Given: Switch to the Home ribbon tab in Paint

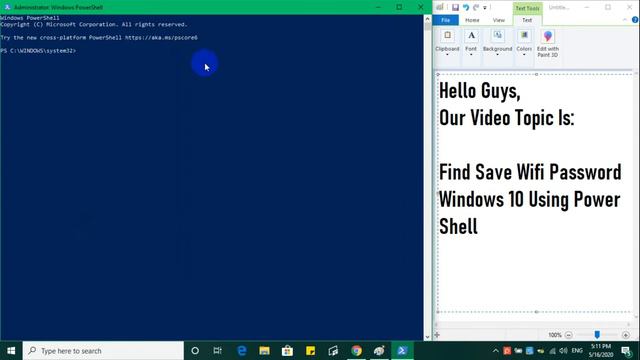Looking at the screenshot, I should pyautogui.click(x=472, y=20).
